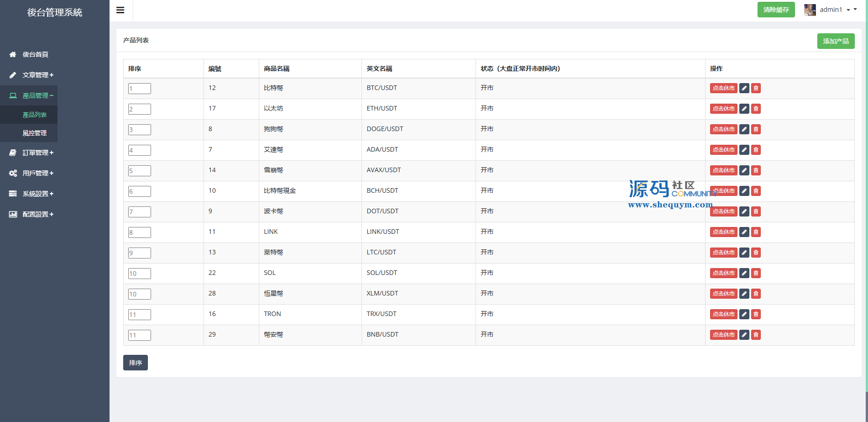The image size is (868, 422).
Task: Open 風控管理 in the sidebar
Action: point(35,133)
